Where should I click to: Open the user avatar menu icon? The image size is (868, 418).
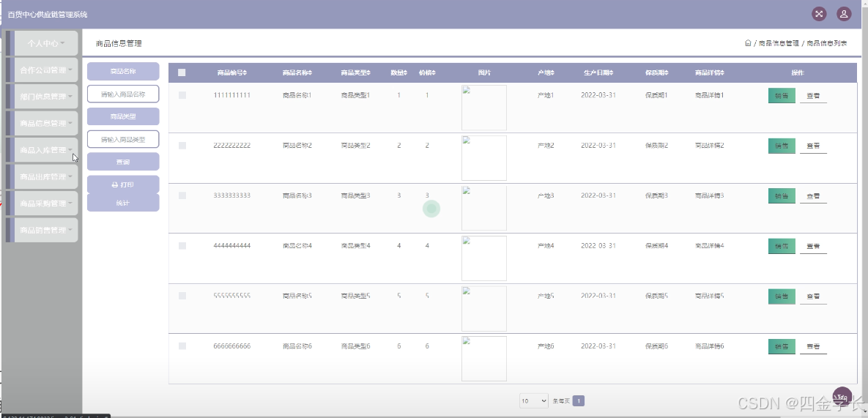[x=844, y=15]
